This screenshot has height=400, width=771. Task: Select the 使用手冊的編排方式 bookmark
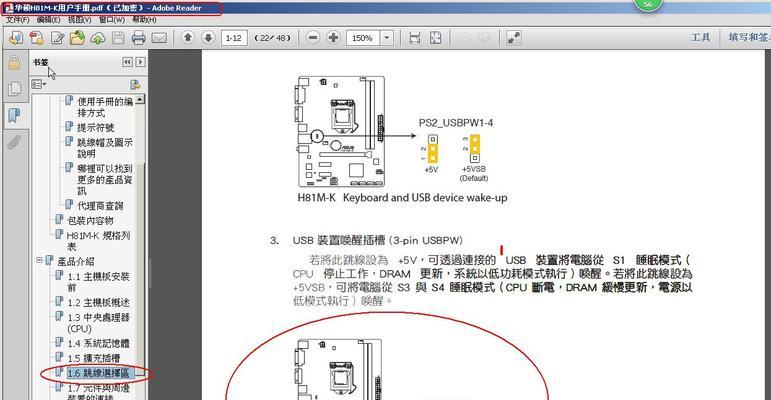105,107
